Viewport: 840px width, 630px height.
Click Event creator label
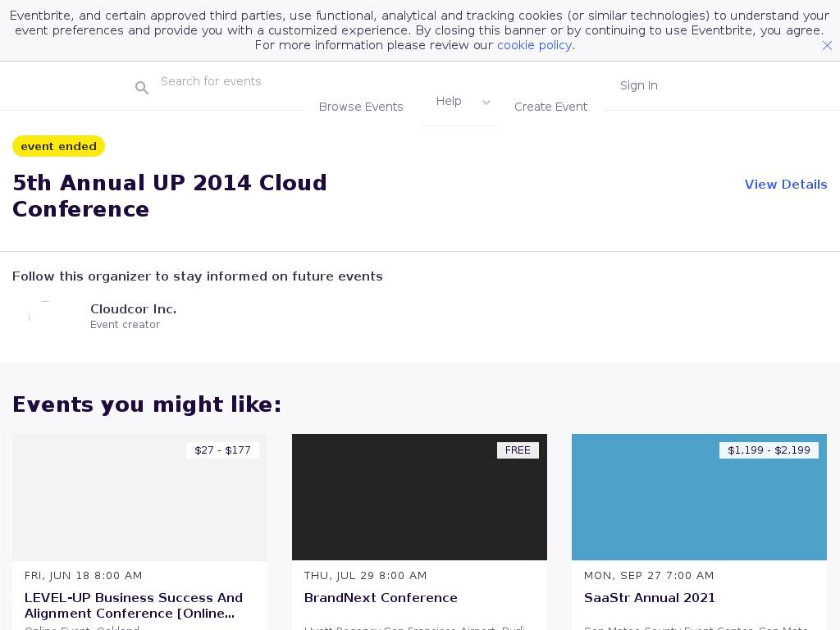tap(125, 325)
